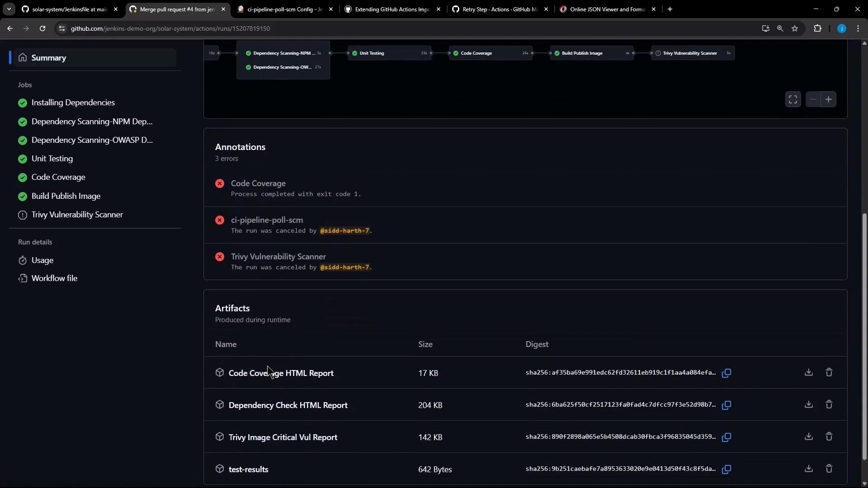The image size is (868, 488).
Task: Open browser extensions menu
Action: [817, 28]
